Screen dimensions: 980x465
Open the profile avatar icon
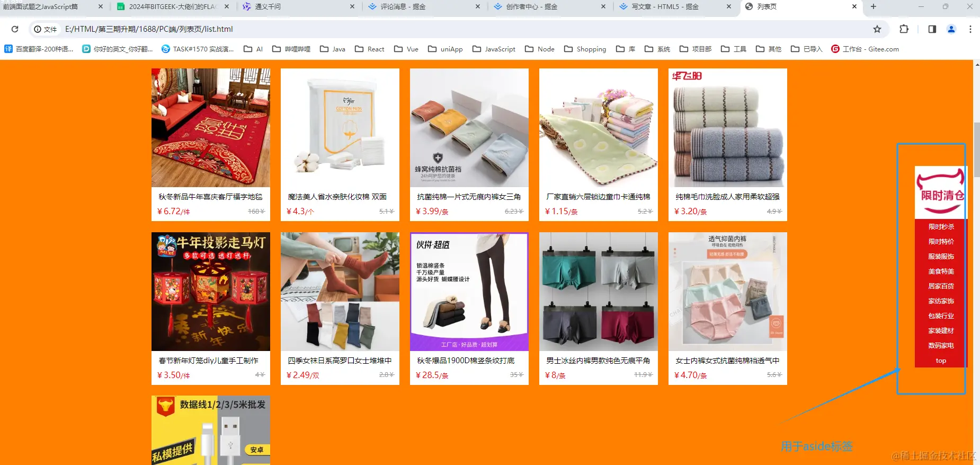(951, 29)
